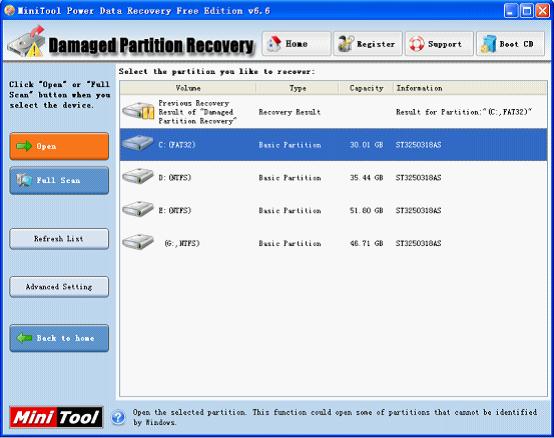
Task: Click Basic Partition in the E: (NTFS) row
Action: pos(290,211)
